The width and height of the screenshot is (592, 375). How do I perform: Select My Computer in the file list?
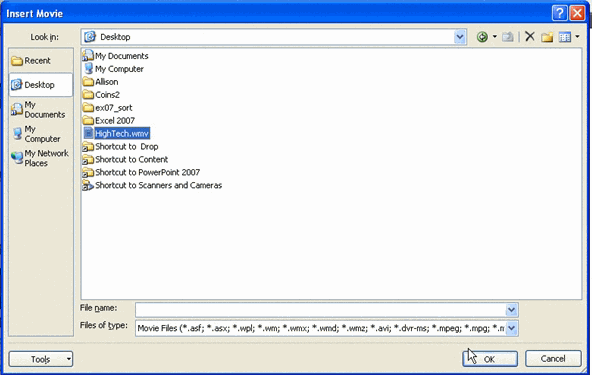point(113,69)
